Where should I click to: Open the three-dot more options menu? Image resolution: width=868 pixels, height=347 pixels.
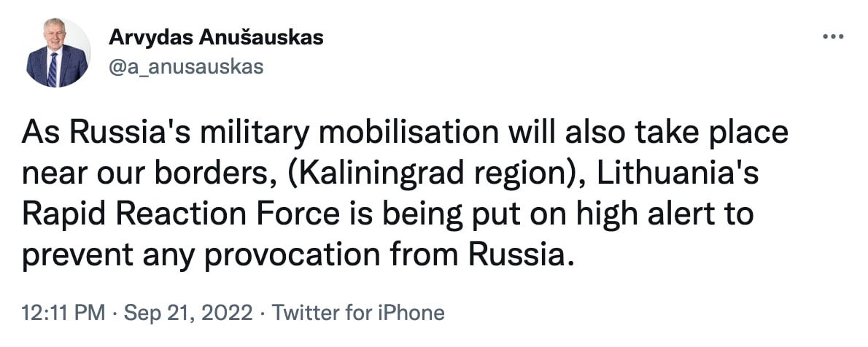pyautogui.click(x=832, y=36)
